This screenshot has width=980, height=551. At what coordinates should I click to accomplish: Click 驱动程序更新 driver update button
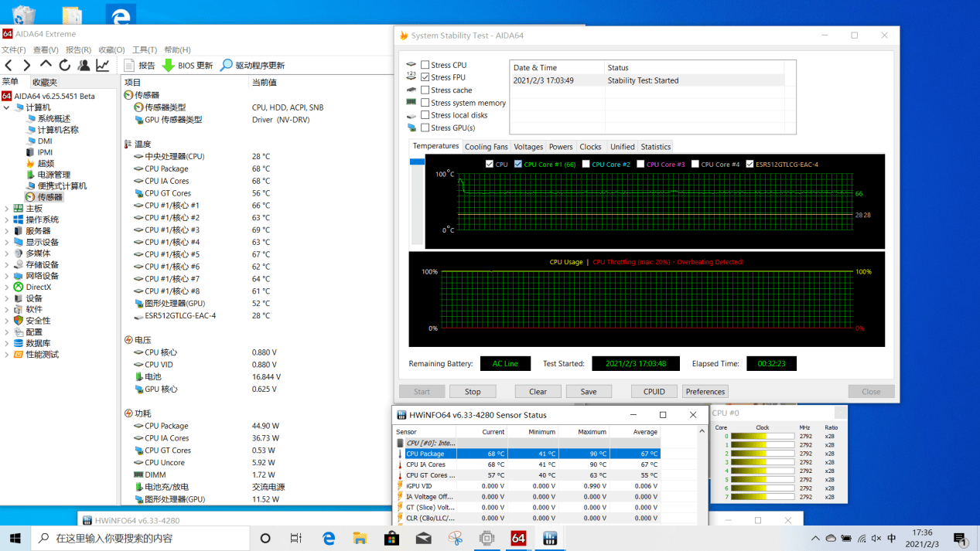coord(252,66)
